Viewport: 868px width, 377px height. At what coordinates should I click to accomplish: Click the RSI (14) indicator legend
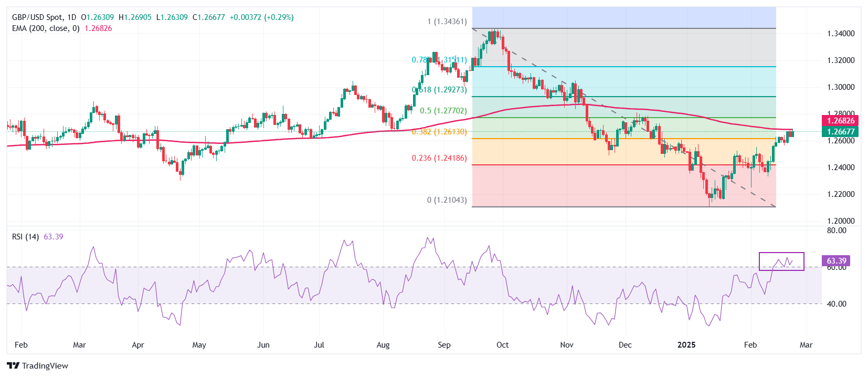point(25,237)
